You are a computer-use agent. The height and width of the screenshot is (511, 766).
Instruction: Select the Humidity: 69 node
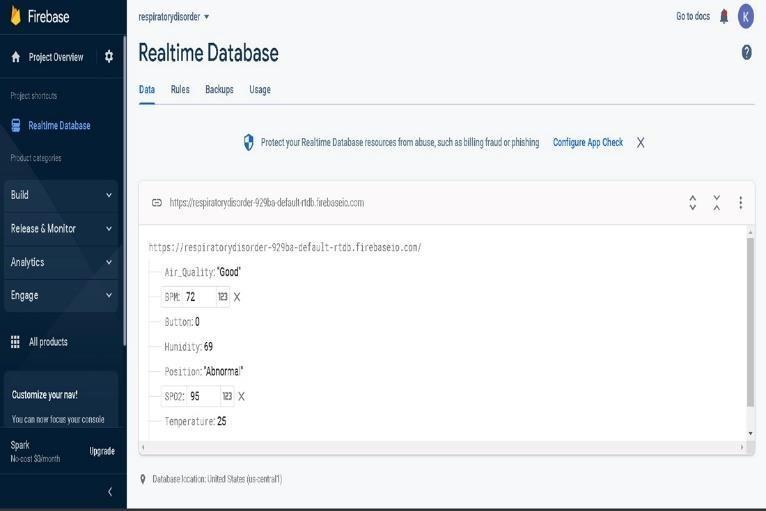click(x=188, y=347)
